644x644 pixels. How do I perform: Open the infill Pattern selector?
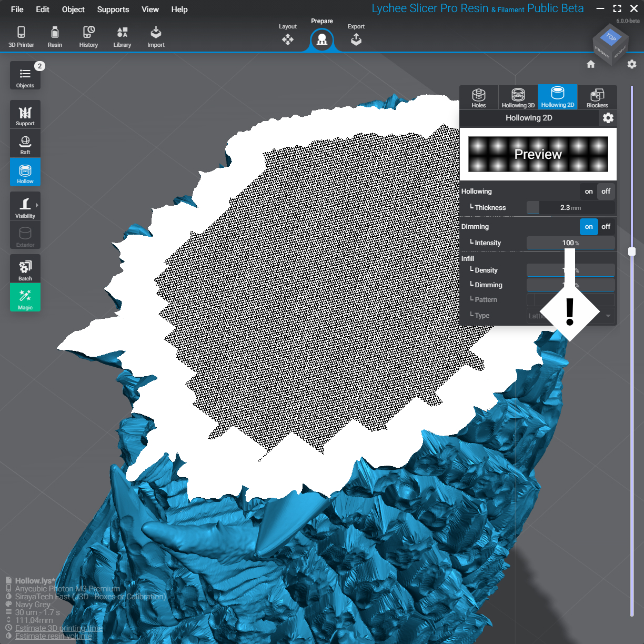pos(570,299)
